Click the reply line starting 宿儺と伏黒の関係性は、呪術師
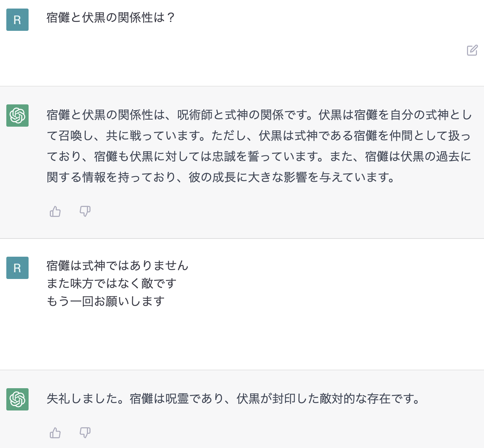 click(x=259, y=115)
